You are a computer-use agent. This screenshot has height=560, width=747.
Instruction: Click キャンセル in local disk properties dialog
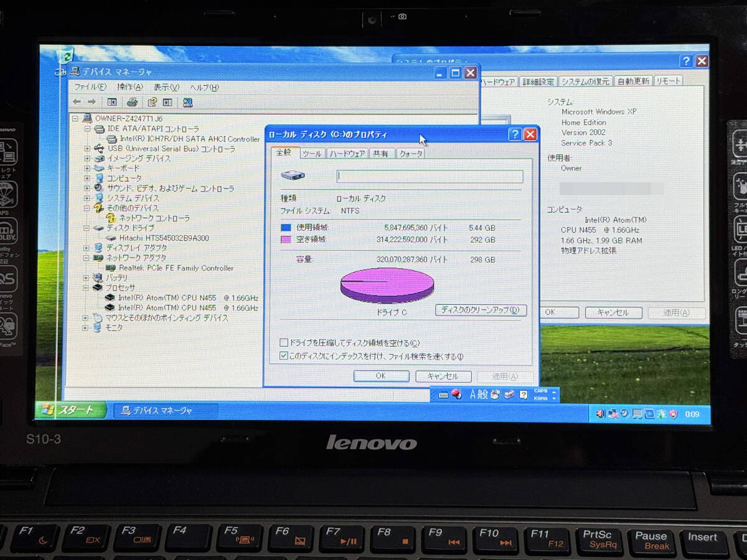(443, 376)
